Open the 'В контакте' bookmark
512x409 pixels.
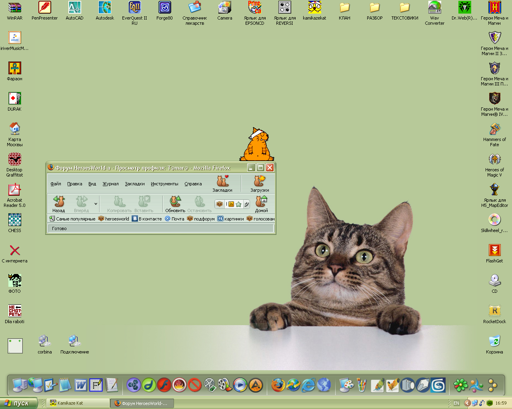click(x=147, y=219)
